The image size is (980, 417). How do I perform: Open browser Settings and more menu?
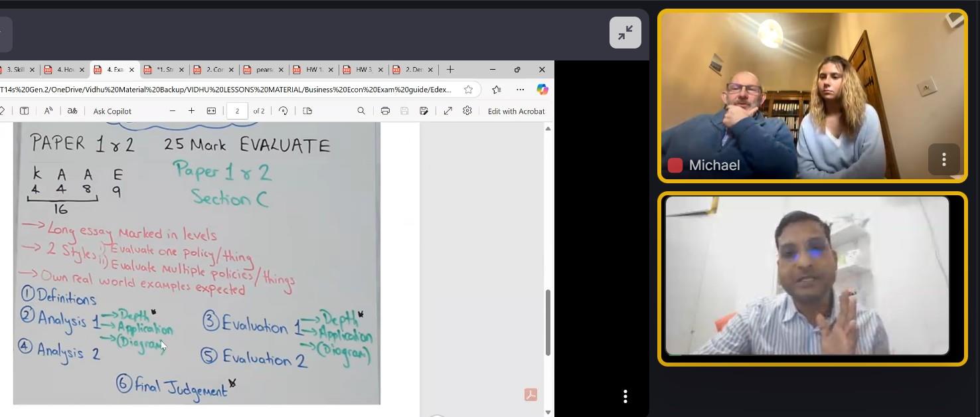520,90
